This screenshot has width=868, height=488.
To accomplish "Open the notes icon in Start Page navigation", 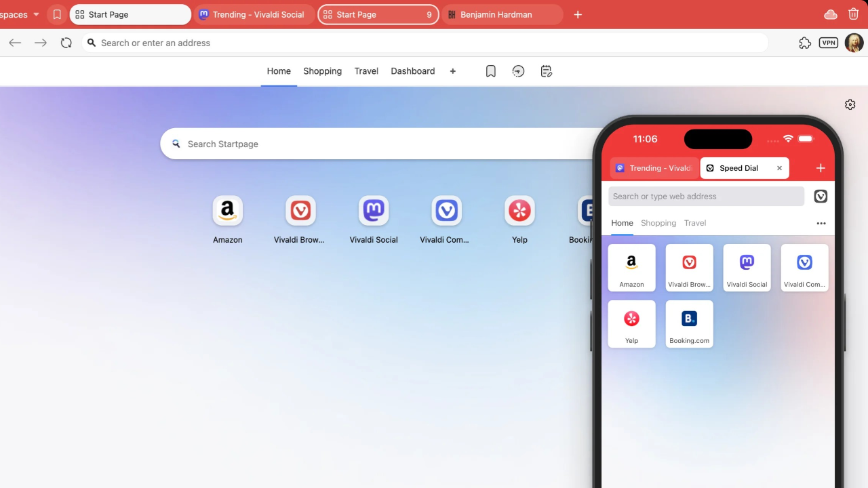I will pos(546,71).
